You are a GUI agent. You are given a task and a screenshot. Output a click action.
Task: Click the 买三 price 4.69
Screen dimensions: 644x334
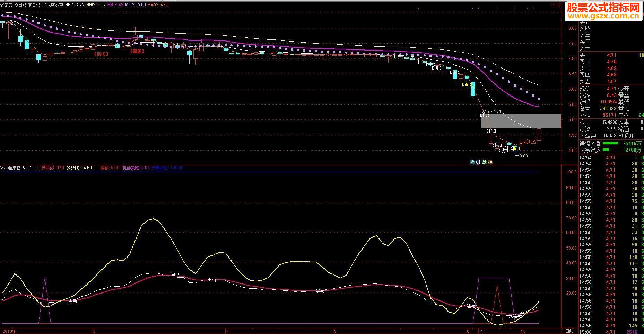click(611, 68)
